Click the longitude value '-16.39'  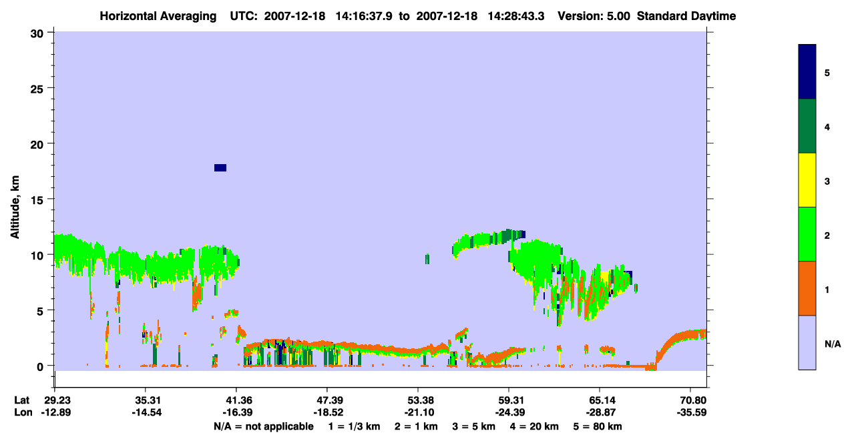[236, 413]
